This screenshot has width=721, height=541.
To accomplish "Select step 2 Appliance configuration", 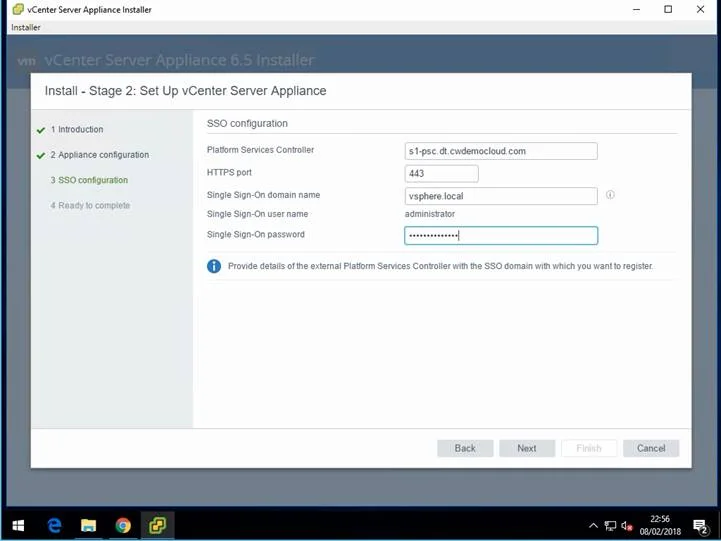I will coord(100,155).
